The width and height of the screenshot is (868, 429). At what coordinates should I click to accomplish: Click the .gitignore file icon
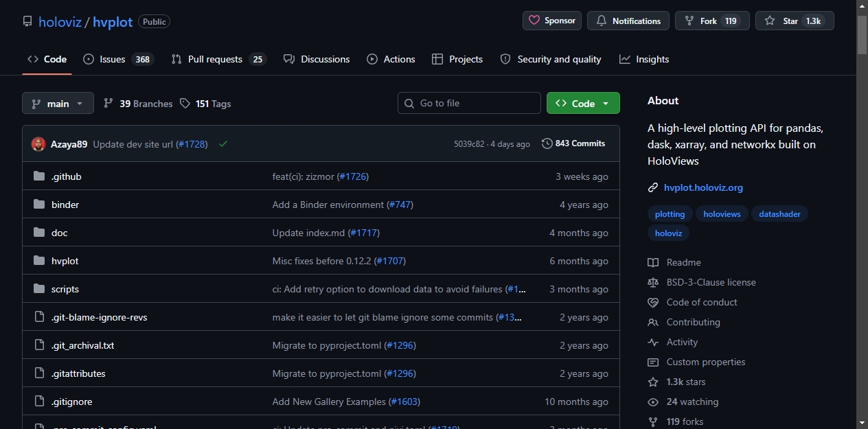(39, 402)
